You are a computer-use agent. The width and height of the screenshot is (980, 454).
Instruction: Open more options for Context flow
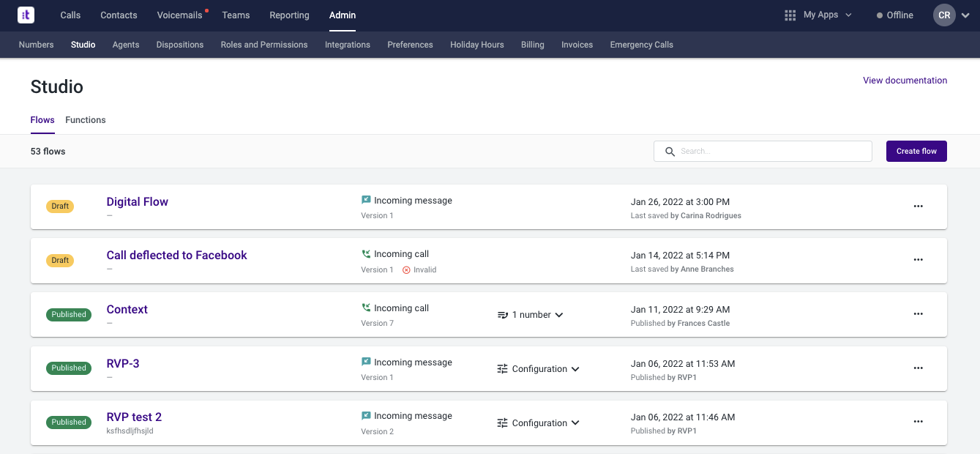(x=918, y=314)
